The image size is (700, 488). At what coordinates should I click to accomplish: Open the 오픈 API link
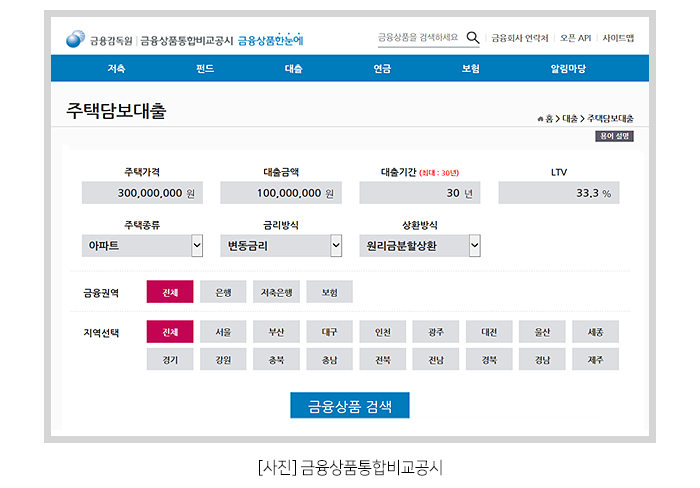575,38
